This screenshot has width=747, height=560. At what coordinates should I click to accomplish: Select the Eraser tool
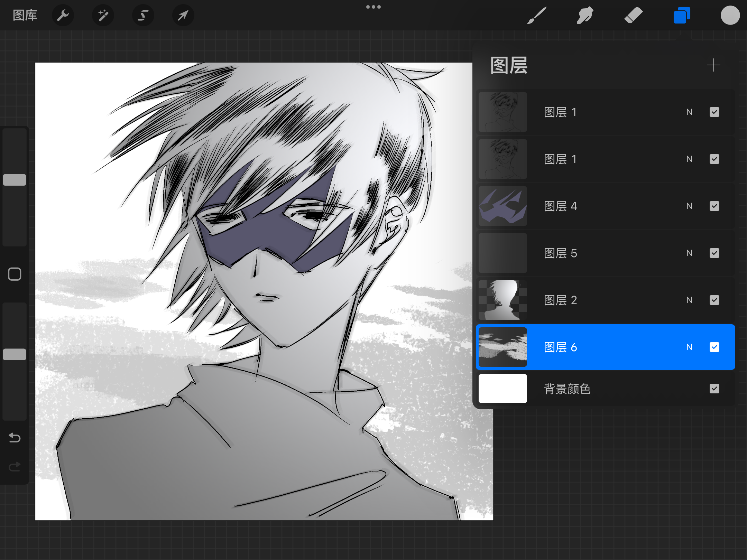pos(633,15)
